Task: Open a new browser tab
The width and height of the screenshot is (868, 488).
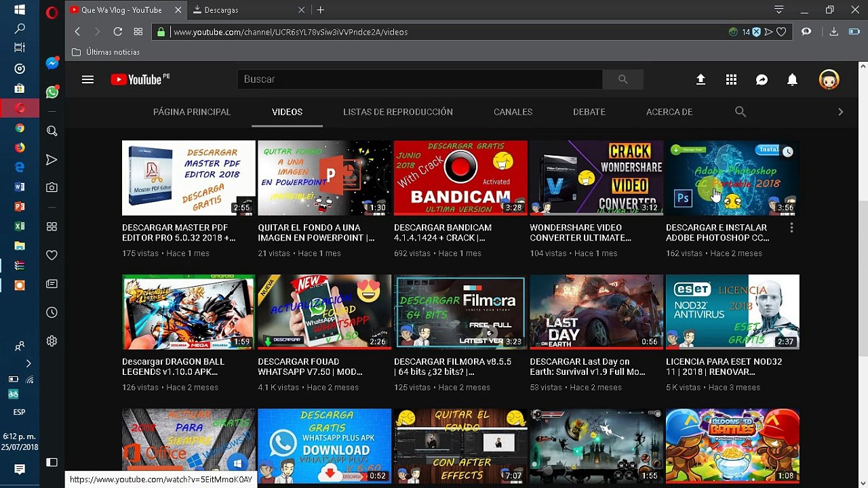Action: [x=321, y=10]
